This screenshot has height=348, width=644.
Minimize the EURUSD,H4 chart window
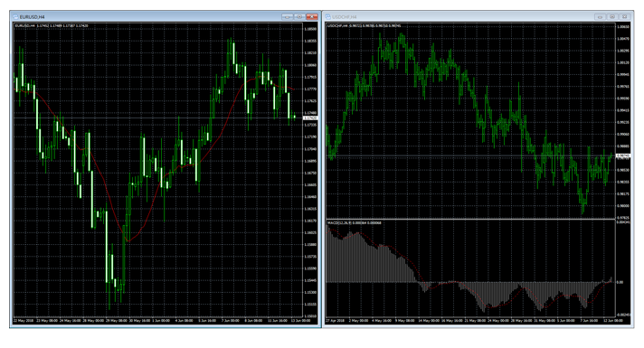(288, 17)
